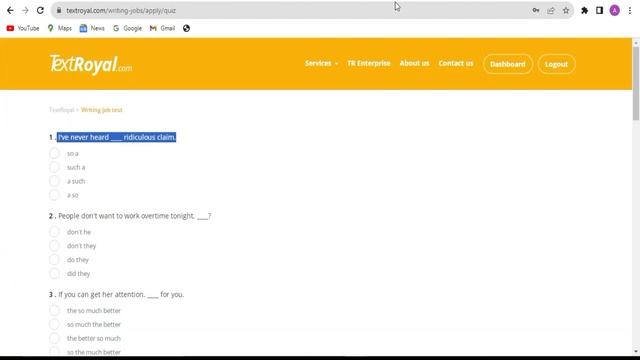
Task: Open the About us nav item
Action: 414,63
